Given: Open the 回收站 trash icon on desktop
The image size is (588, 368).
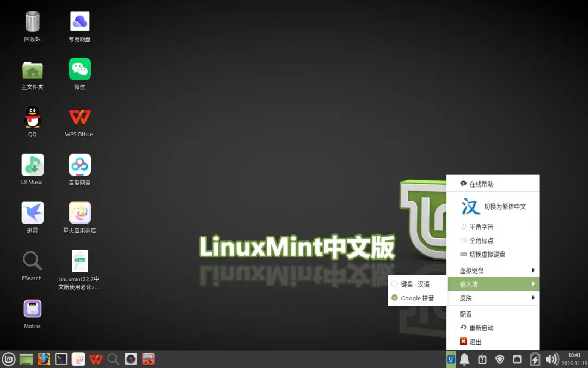Looking at the screenshot, I should tap(32, 21).
